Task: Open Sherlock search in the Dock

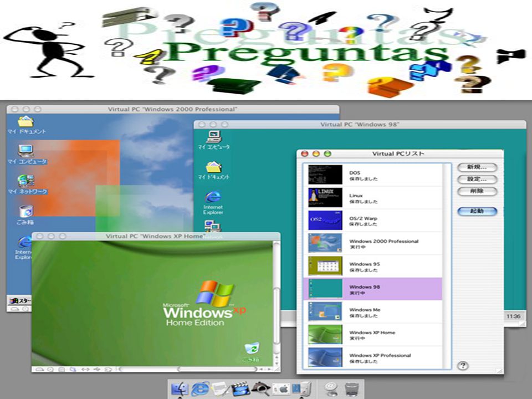Action: [260, 388]
